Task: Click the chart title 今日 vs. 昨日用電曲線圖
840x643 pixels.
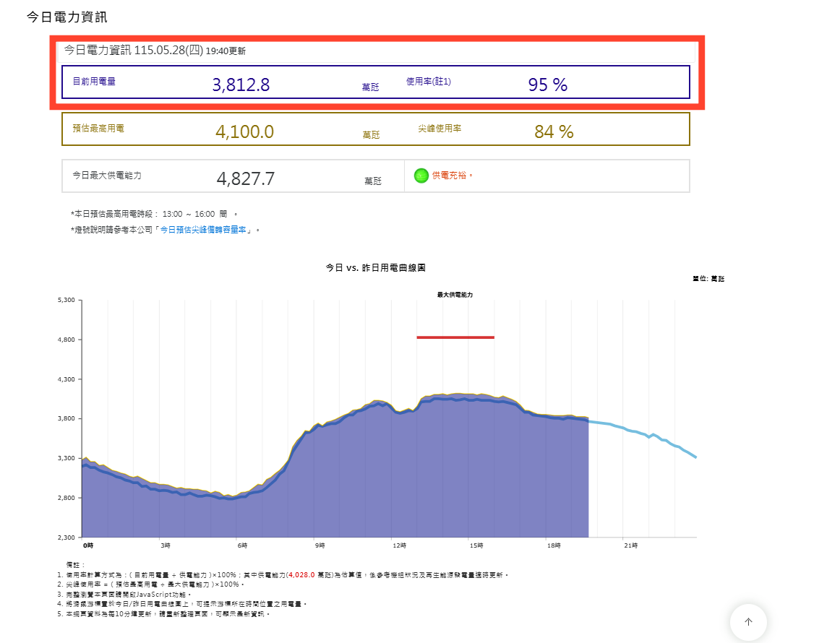Action: coord(375,268)
